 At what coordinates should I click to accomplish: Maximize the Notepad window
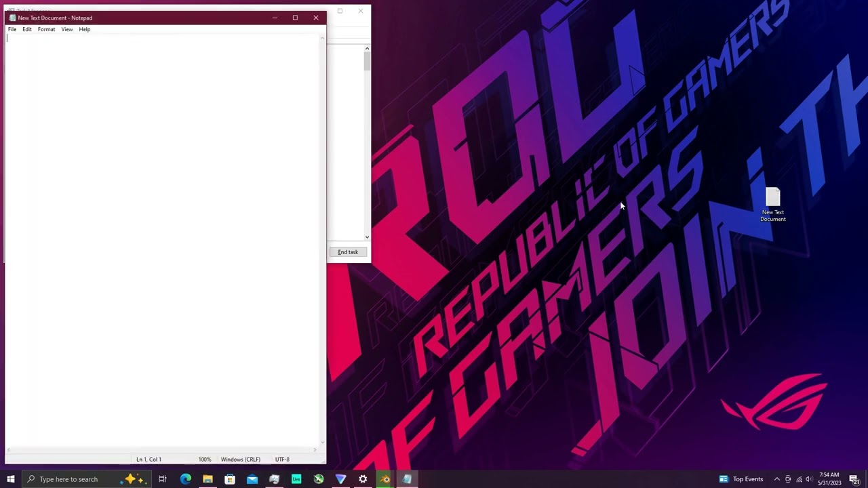click(x=295, y=18)
